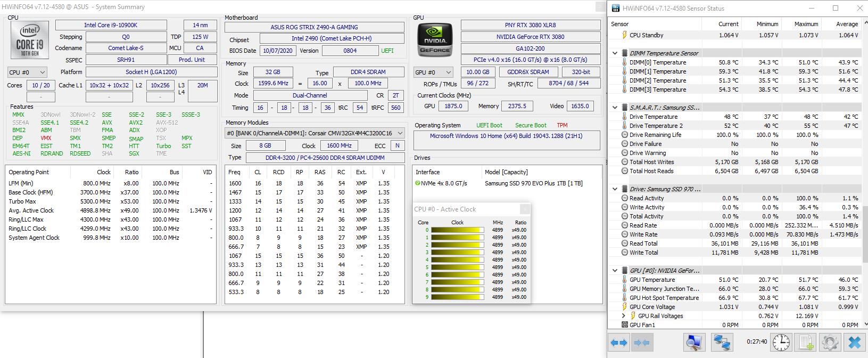Open the CPU #0 selector dropdown
The image size is (868, 358).
pyautogui.click(x=27, y=72)
